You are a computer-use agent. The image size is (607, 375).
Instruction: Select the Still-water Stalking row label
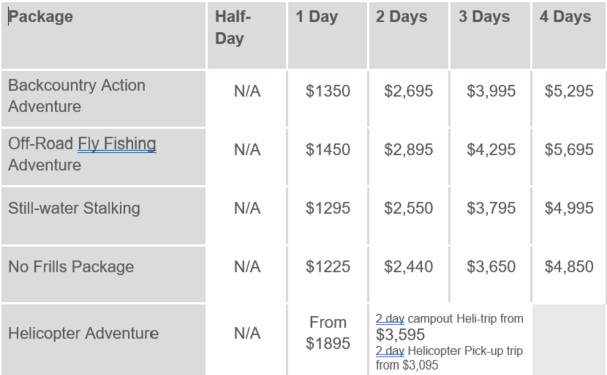(x=103, y=216)
